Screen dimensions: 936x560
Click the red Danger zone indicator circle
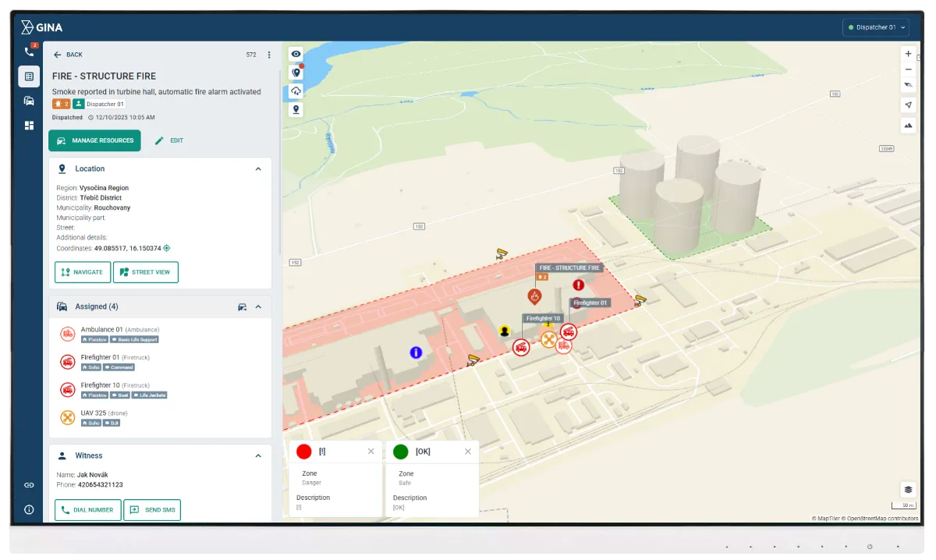(305, 451)
